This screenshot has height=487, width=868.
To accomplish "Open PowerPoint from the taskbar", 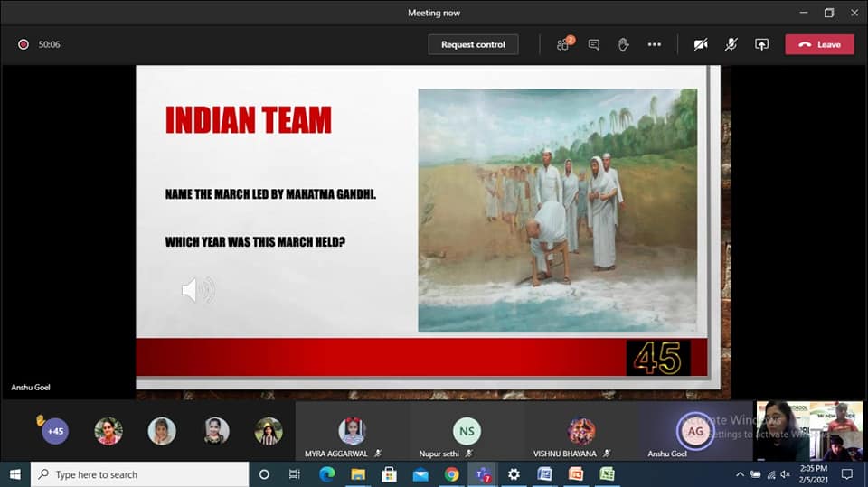I will click(576, 474).
